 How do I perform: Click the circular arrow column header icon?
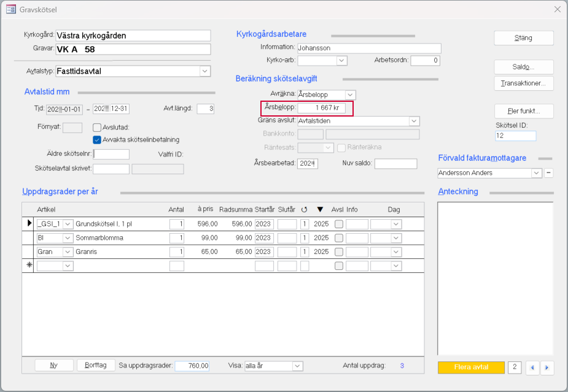pos(304,210)
